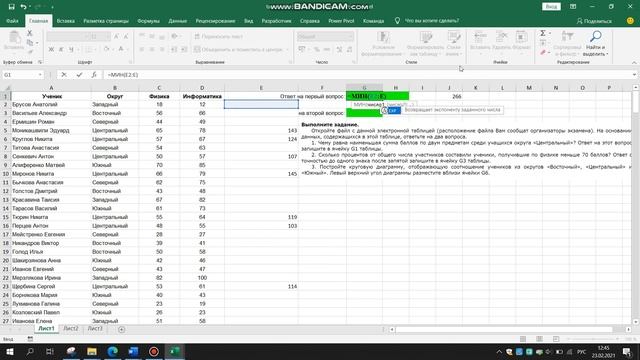Add a new sheet with the plus icon
The image size is (640, 360).
[x=121, y=329]
